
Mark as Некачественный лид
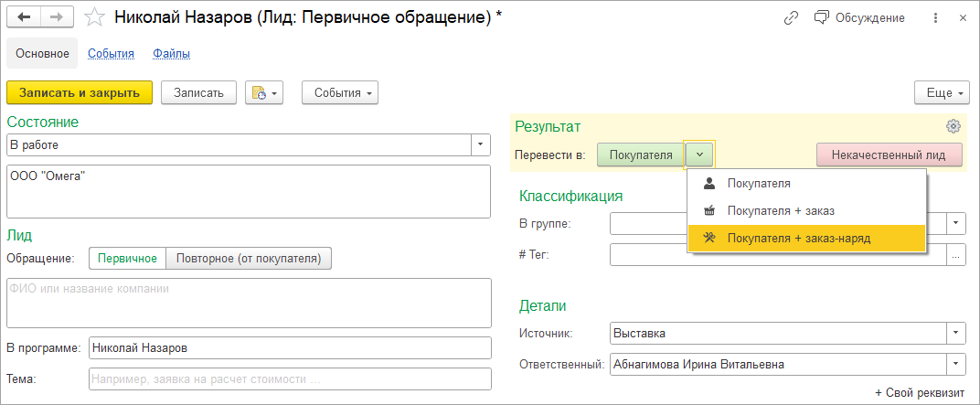[x=889, y=155]
